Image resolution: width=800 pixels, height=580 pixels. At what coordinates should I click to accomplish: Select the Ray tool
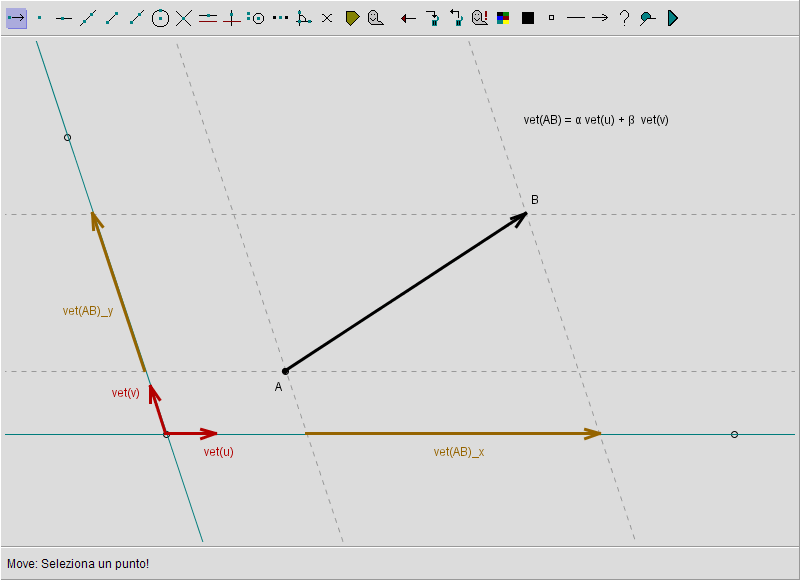tap(136, 18)
